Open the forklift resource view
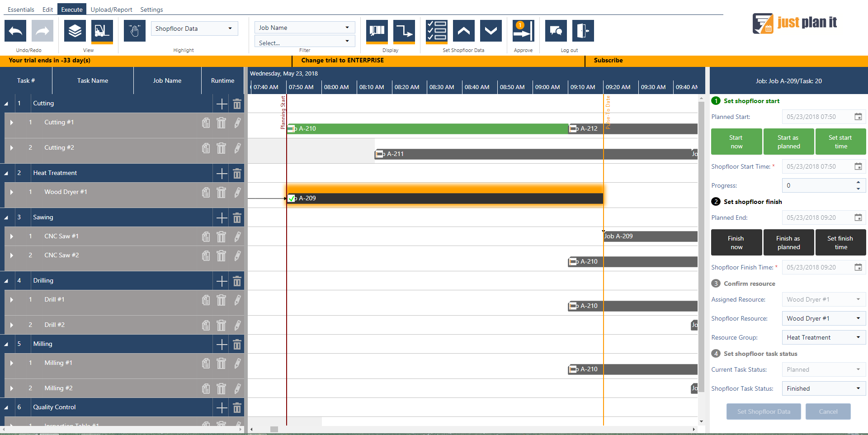This screenshot has width=868, height=435. click(x=101, y=30)
